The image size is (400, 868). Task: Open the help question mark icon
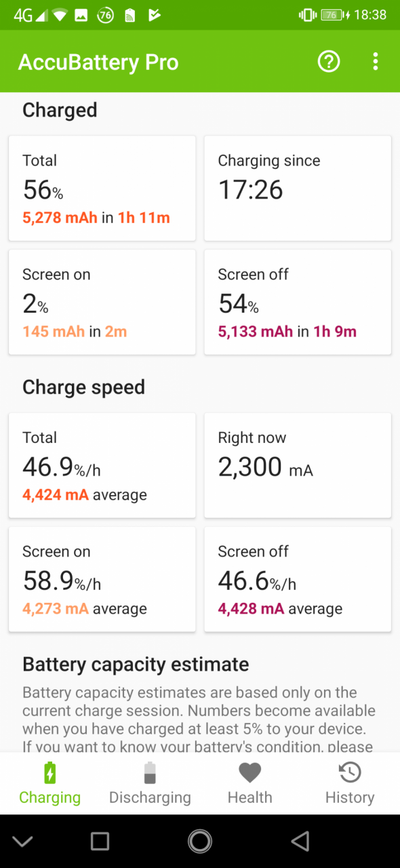tap(329, 62)
